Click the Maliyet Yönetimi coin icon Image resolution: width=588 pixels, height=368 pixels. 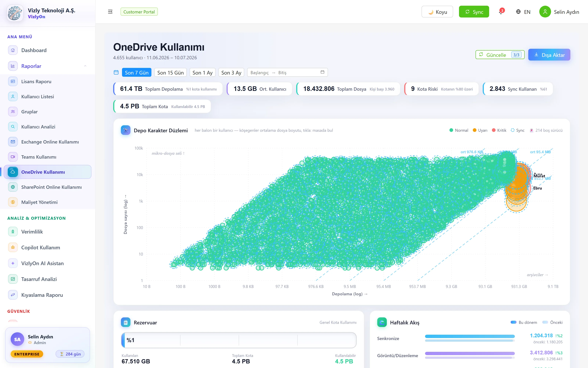coord(13,202)
